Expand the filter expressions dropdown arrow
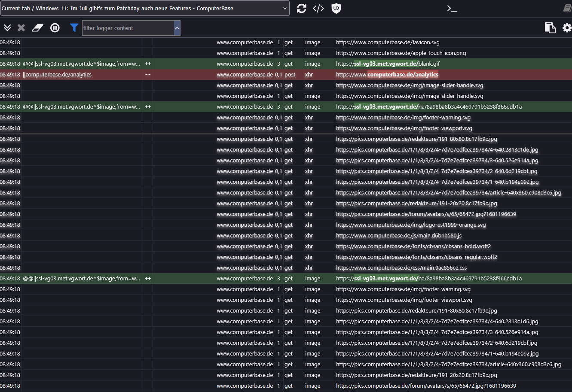The height and width of the screenshot is (392, 572). pyautogui.click(x=177, y=28)
